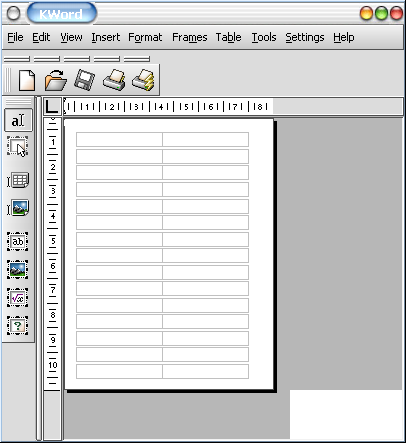Image resolution: width=406 pixels, height=443 pixels.
Task: Insert an inline table
Action: pos(18,180)
